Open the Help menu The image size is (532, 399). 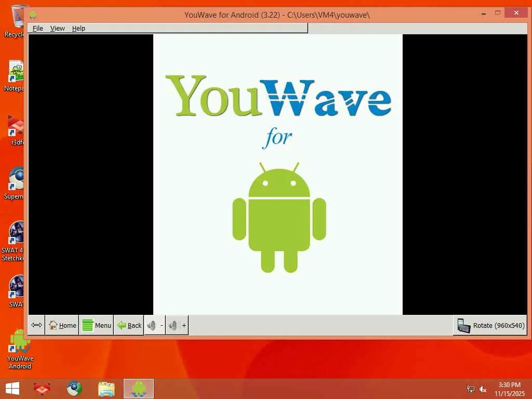coord(78,29)
